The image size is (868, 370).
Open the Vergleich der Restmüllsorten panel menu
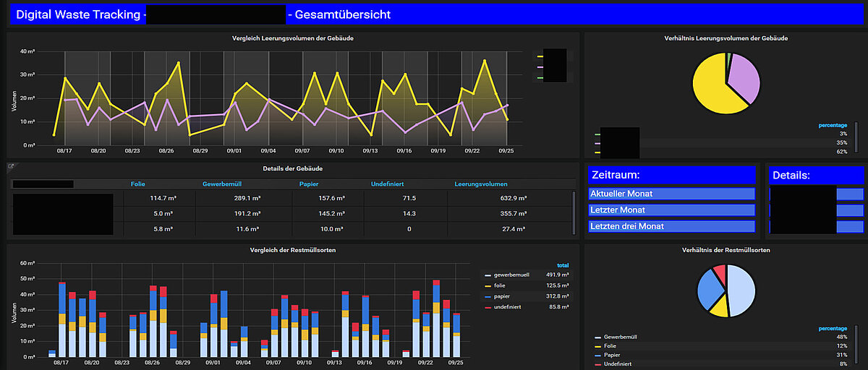pyautogui.click(x=292, y=250)
